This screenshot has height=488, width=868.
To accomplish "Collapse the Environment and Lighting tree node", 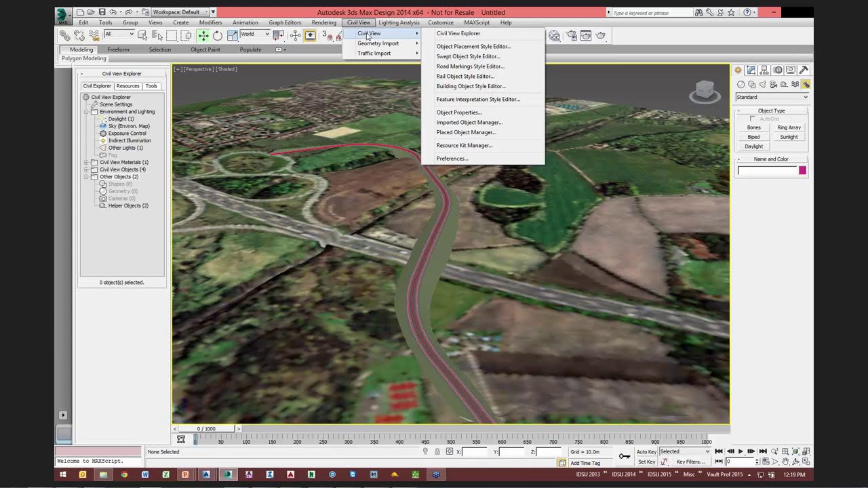I will click(86, 112).
